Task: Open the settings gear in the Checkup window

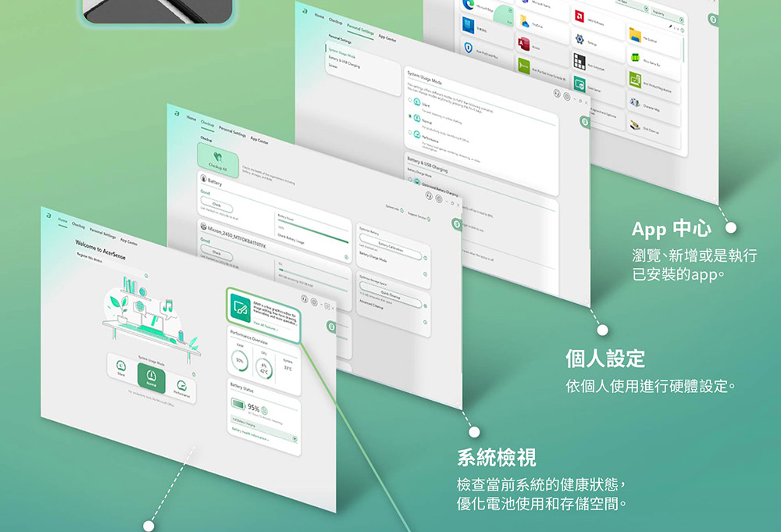Action: [x=439, y=198]
